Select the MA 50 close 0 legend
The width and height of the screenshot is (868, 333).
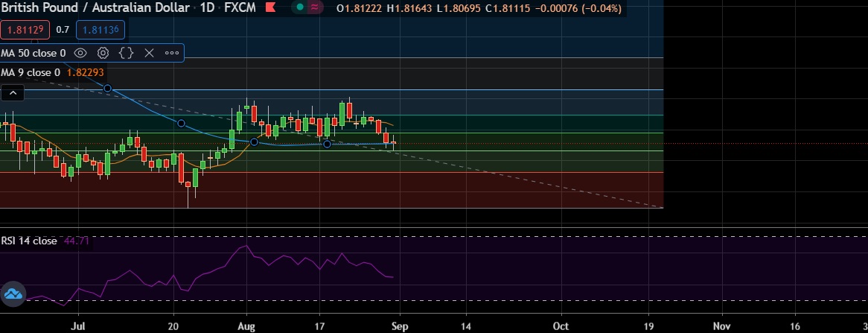(33, 53)
